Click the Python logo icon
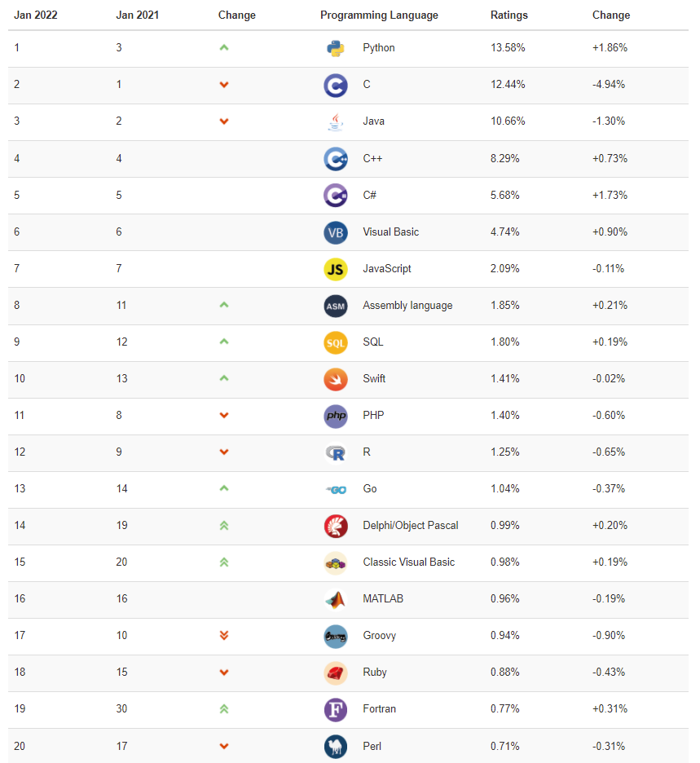The width and height of the screenshot is (700, 763). tap(335, 48)
